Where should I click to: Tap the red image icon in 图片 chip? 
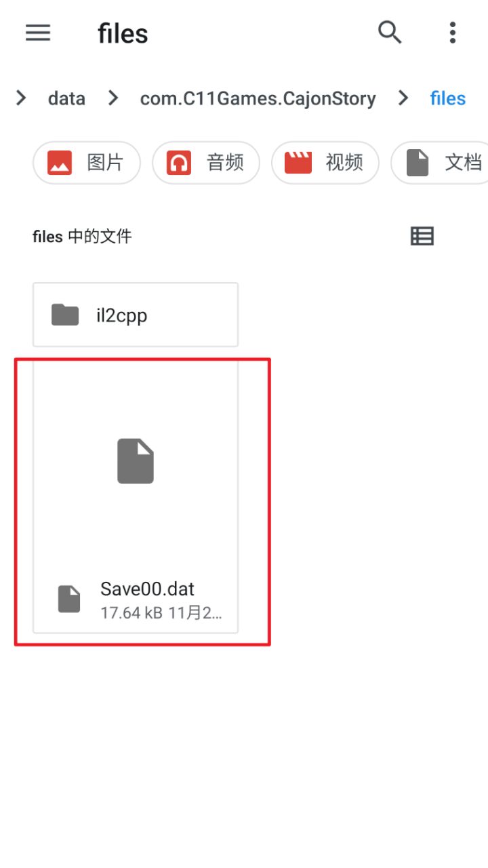point(60,163)
